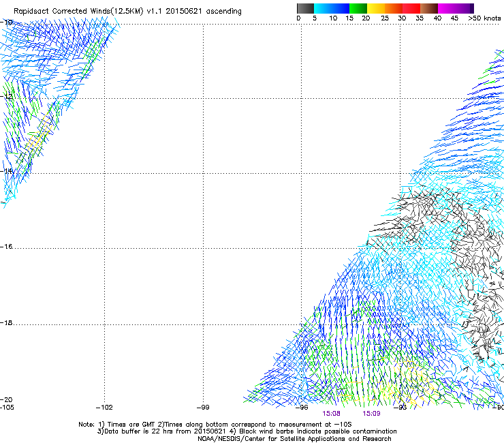
Task: Click the "-105" longitude axis label
Action: coord(7,407)
